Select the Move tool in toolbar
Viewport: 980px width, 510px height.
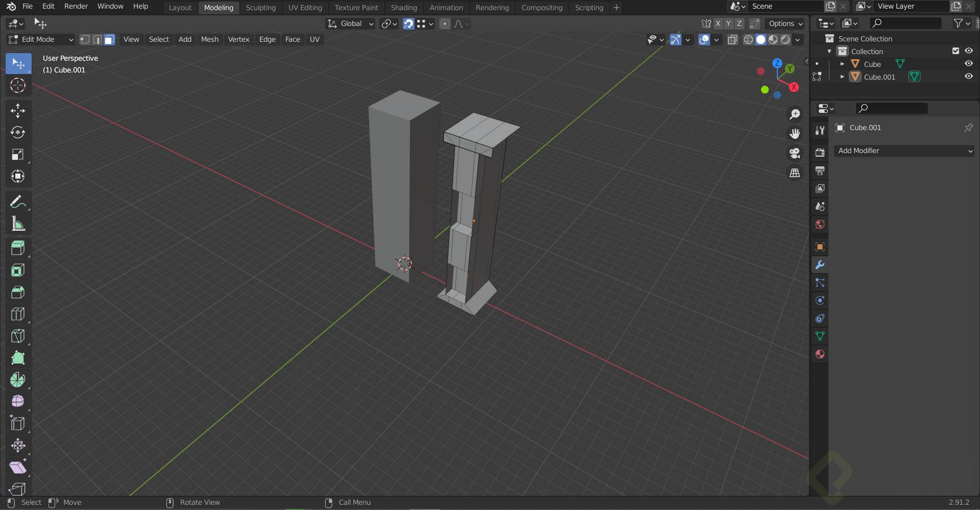click(x=18, y=111)
